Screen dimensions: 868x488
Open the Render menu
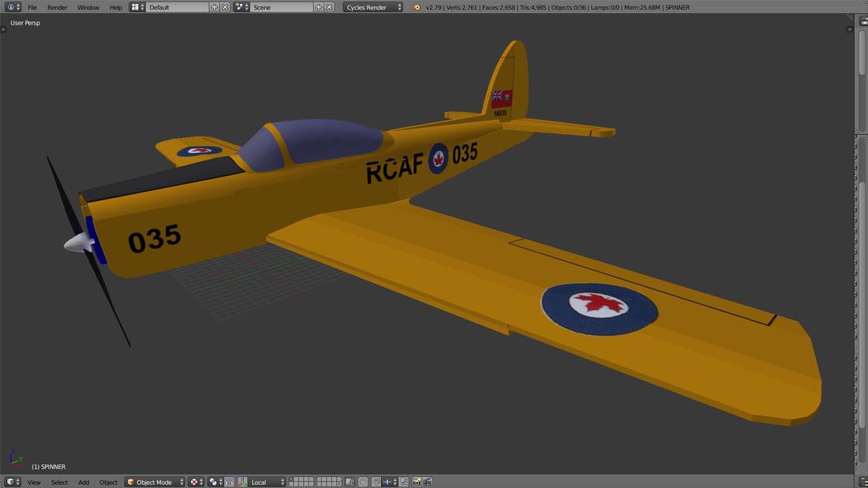point(57,7)
